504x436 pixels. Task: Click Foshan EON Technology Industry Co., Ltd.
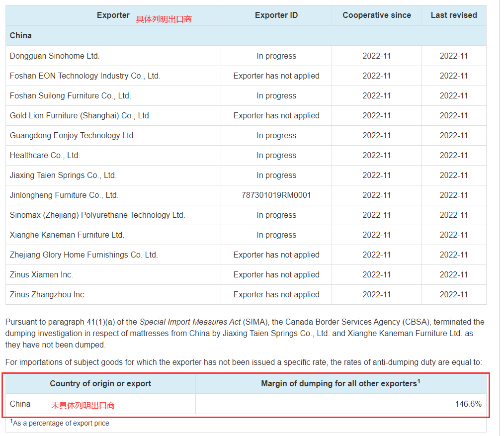tap(85, 76)
